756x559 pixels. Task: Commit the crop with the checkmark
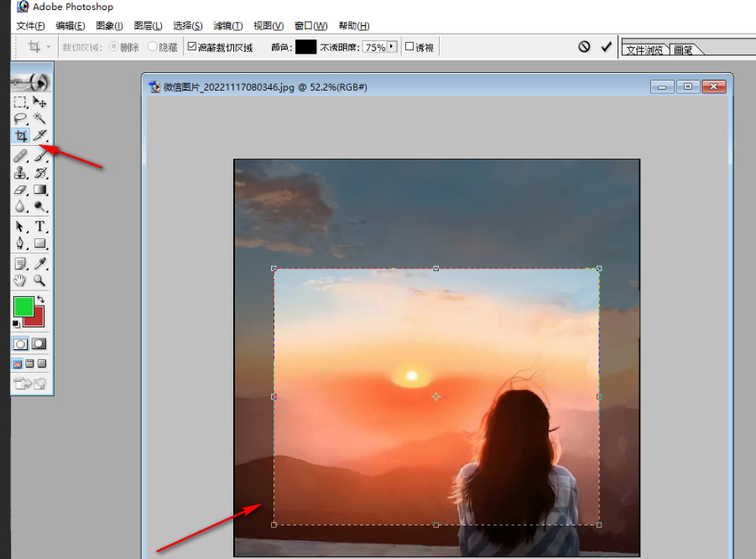pos(606,47)
